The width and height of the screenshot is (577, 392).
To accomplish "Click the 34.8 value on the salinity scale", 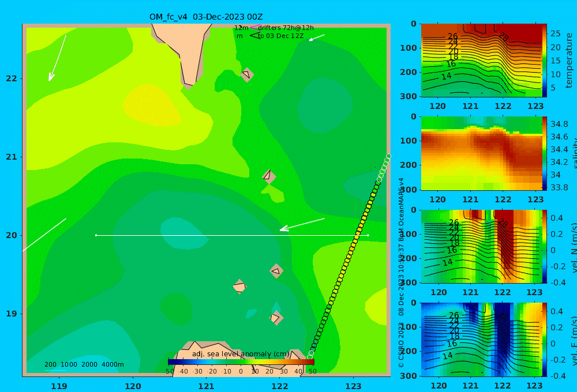I will click(x=559, y=124).
